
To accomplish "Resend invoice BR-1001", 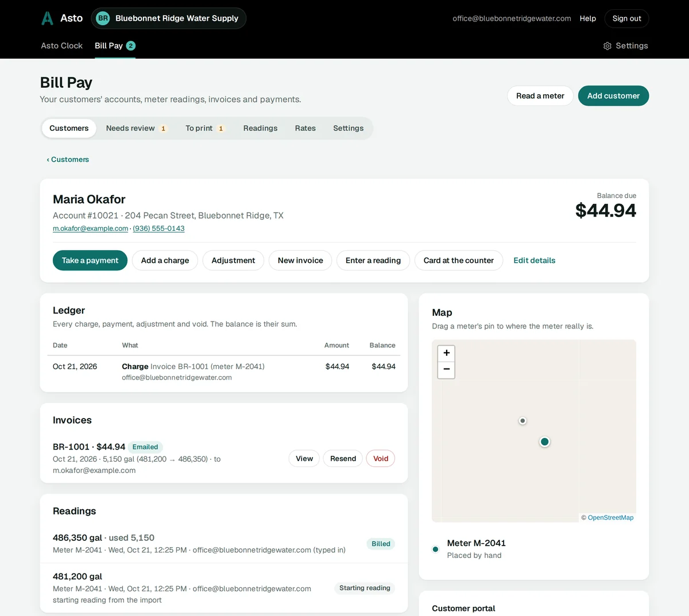I will click(x=343, y=459).
